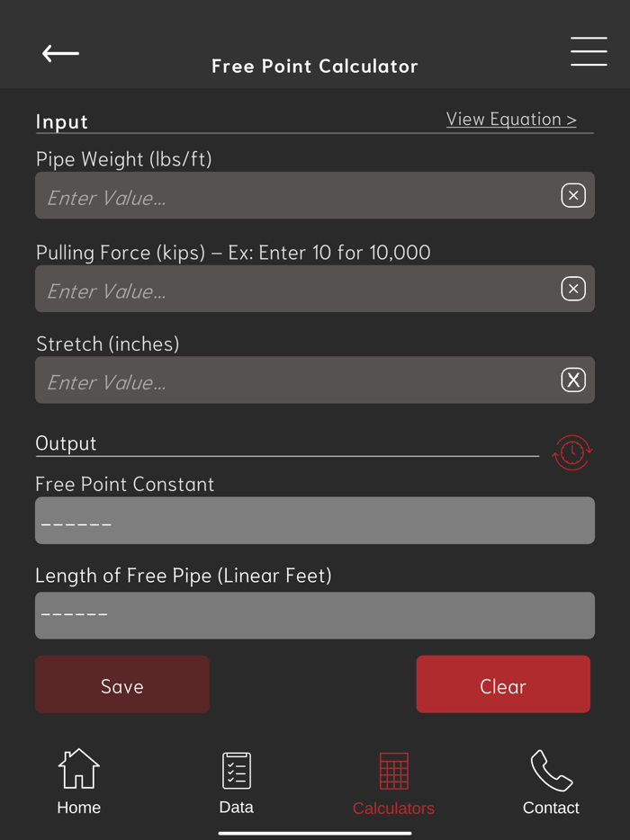Clear the Pipe Weight input using its X icon
The image size is (630, 840).
[x=573, y=195]
